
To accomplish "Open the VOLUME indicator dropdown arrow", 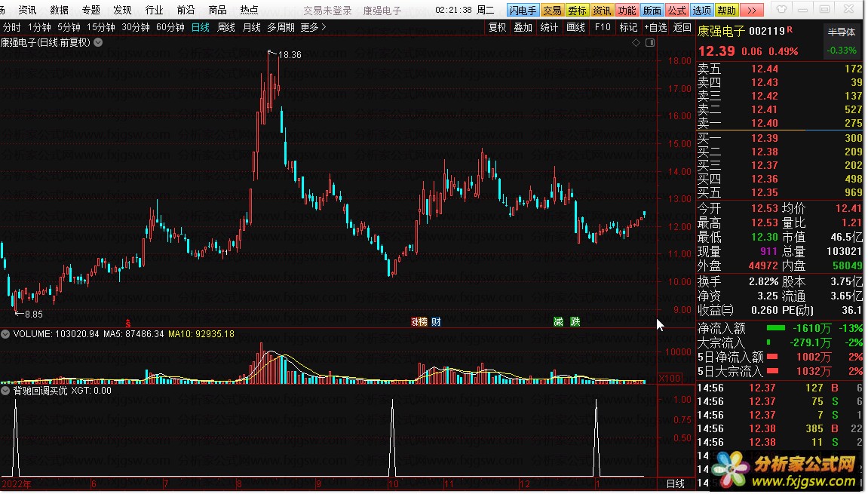I will (x=5, y=334).
